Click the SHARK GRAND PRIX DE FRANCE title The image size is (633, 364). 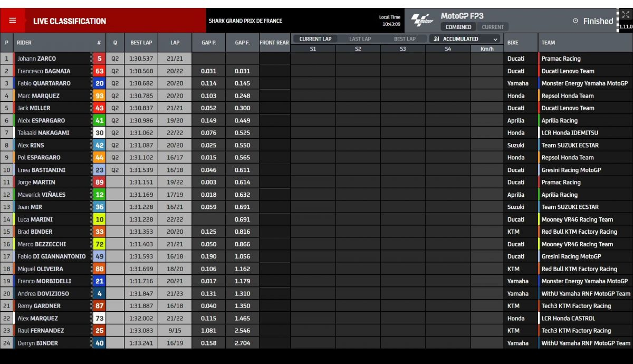point(245,21)
